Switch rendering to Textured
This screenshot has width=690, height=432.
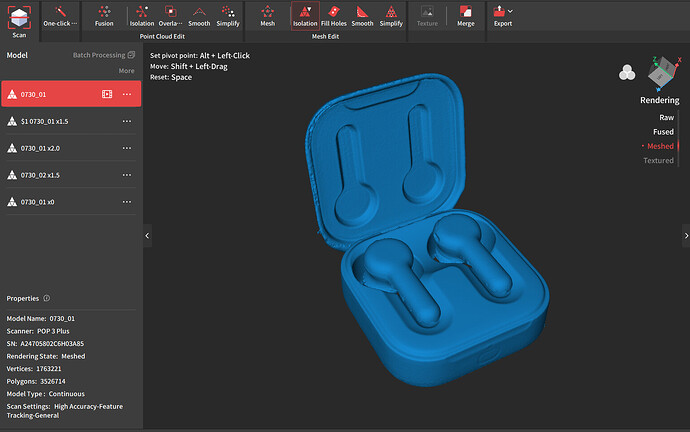(658, 161)
